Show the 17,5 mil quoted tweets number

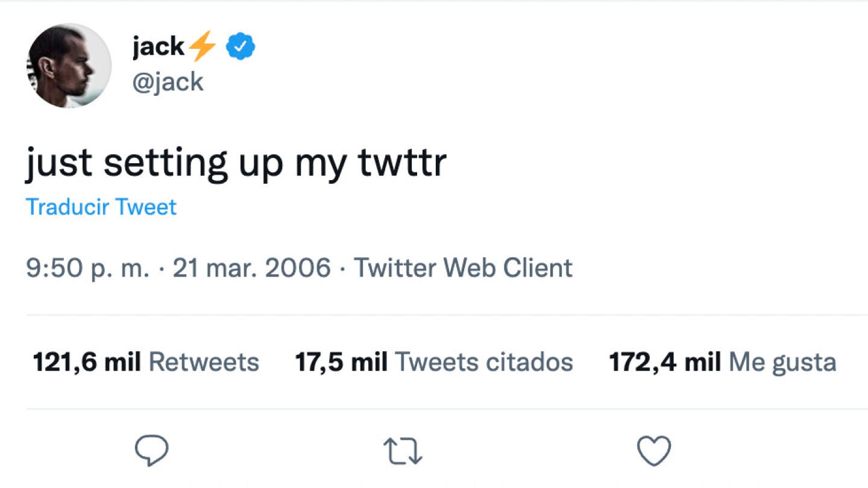coord(341,362)
